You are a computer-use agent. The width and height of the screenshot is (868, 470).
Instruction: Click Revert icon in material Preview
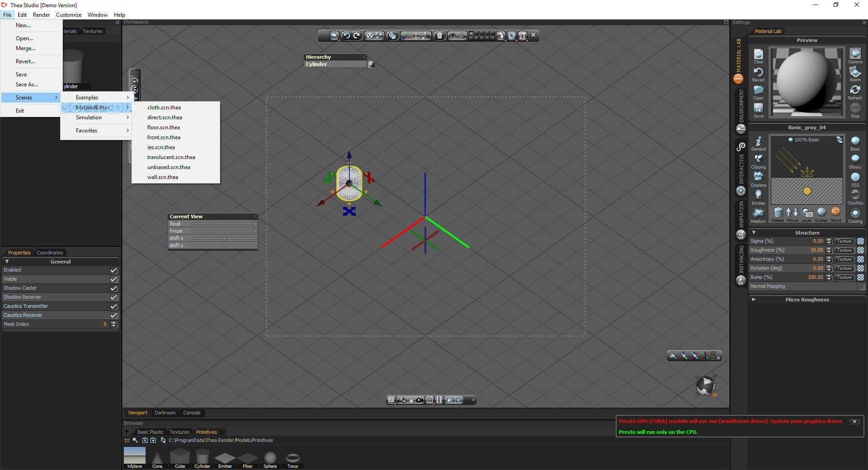pyautogui.click(x=759, y=74)
